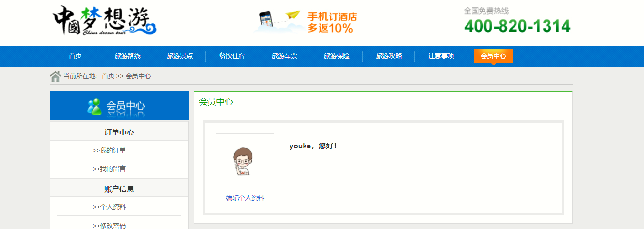Click the 注意事项 navigation item
The image size is (644, 229).
point(441,56)
